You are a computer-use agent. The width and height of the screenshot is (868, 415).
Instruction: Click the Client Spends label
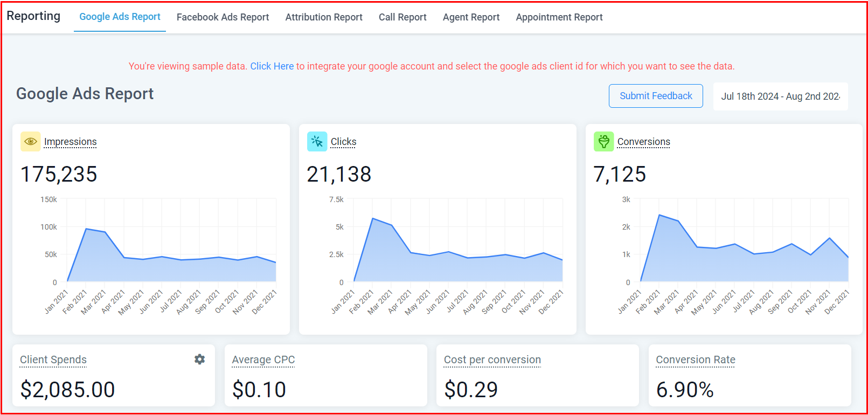click(x=53, y=359)
